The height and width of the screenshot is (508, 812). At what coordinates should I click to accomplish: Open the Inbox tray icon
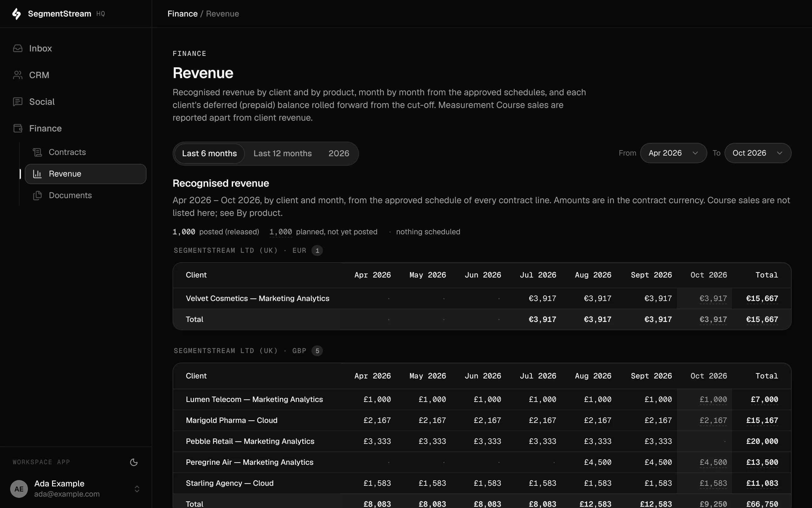[x=18, y=48]
